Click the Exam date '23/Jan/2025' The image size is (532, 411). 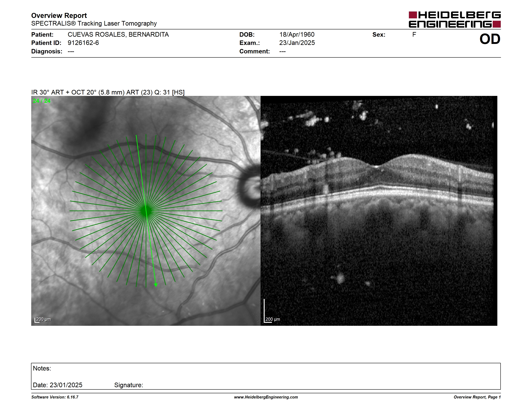pos(297,43)
